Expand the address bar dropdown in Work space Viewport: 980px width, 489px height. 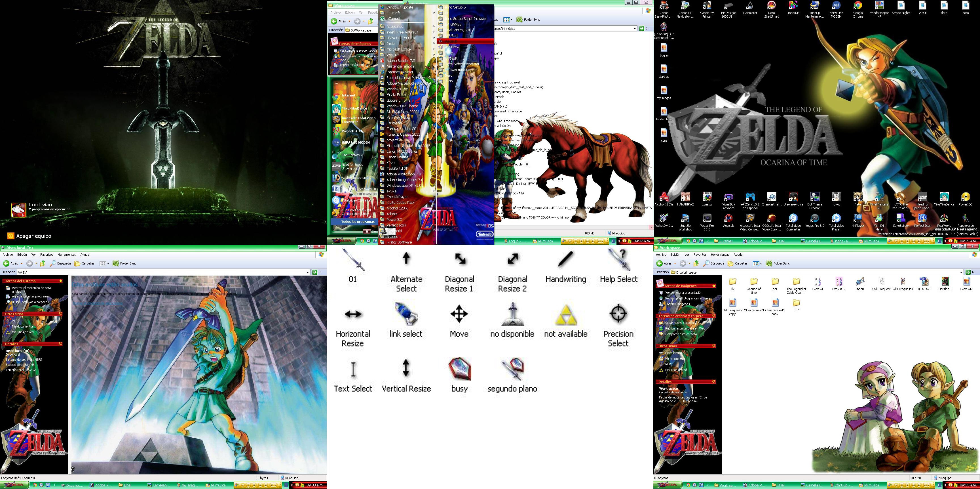[961, 272]
